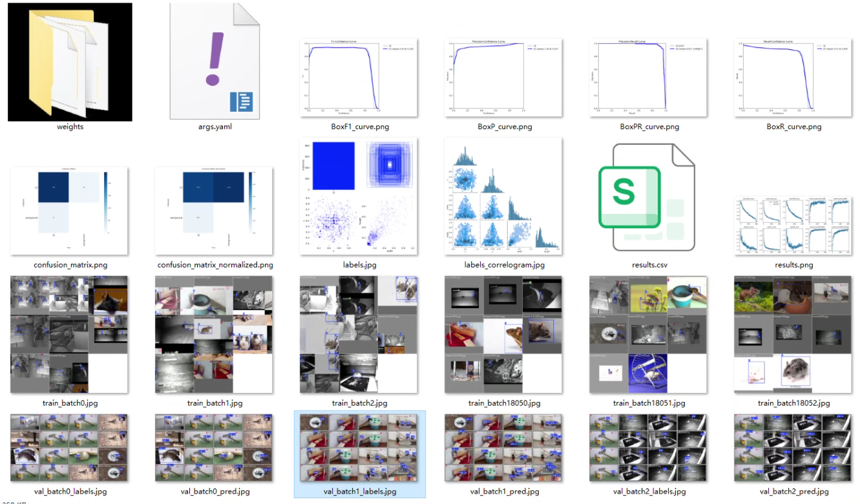Open the weights folder icon

pos(70,62)
